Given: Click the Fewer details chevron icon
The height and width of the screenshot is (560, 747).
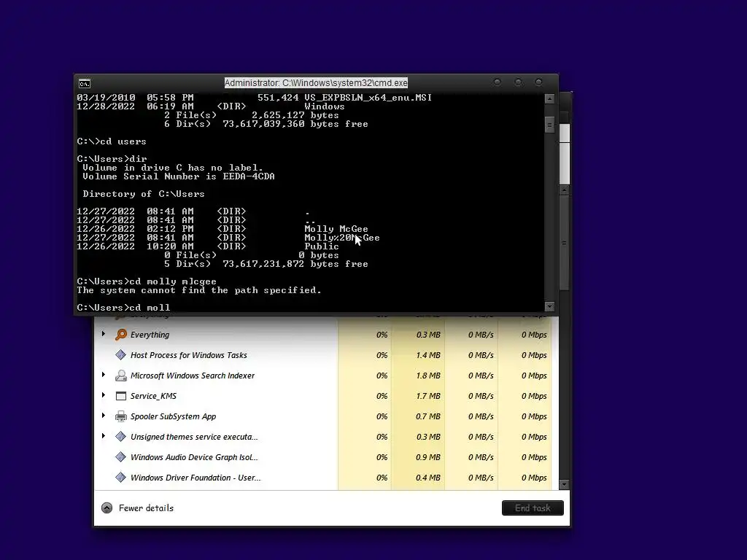Looking at the screenshot, I should (107, 508).
